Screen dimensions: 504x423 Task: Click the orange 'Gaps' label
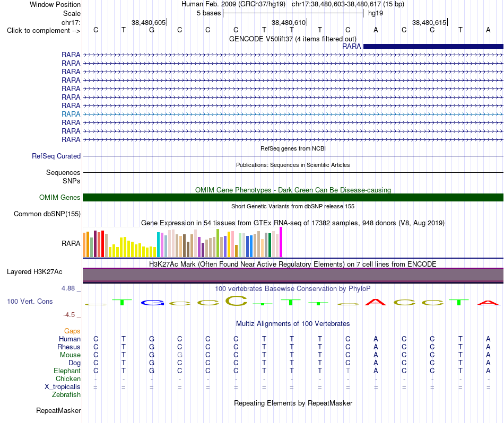pyautogui.click(x=72, y=331)
